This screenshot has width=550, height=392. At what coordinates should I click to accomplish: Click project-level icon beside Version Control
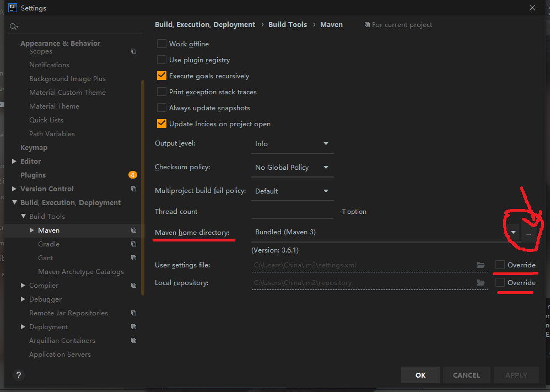(133, 189)
